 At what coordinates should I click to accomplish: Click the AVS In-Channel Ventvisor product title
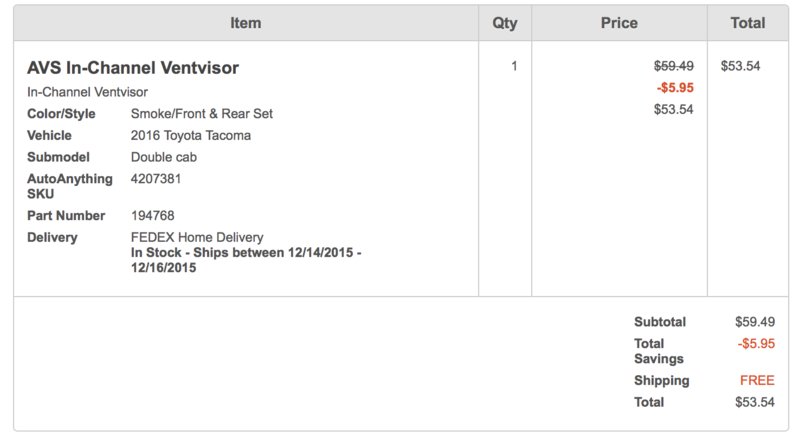click(x=133, y=68)
